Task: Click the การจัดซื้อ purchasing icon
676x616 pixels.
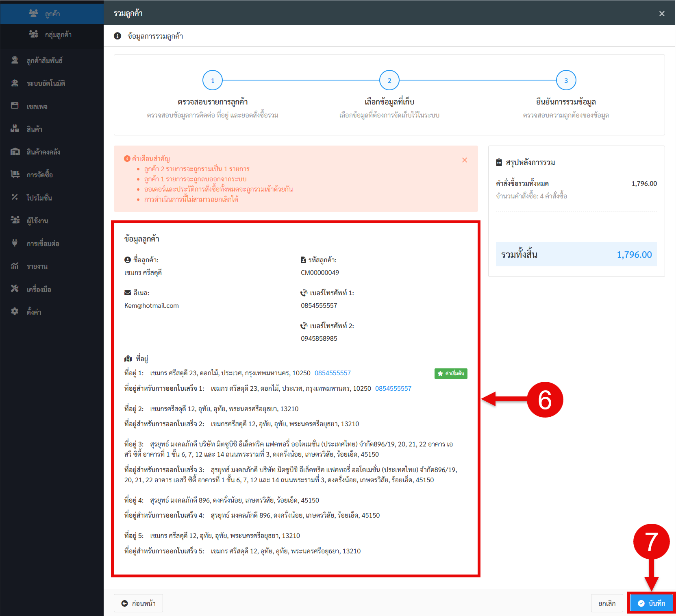Action: click(x=15, y=174)
